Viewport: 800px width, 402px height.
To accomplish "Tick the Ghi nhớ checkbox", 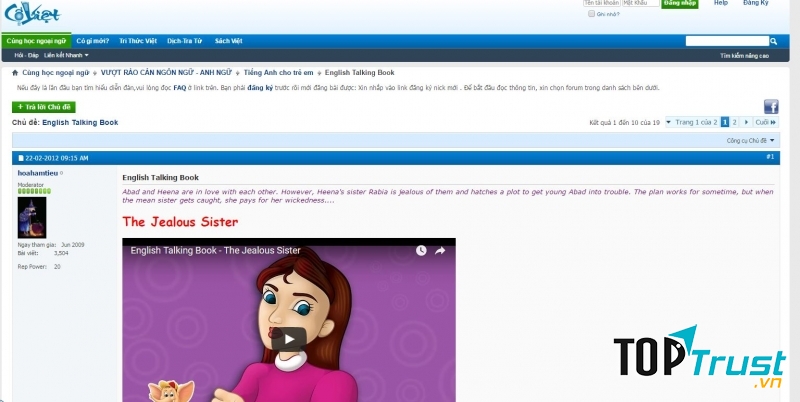I will [x=591, y=14].
